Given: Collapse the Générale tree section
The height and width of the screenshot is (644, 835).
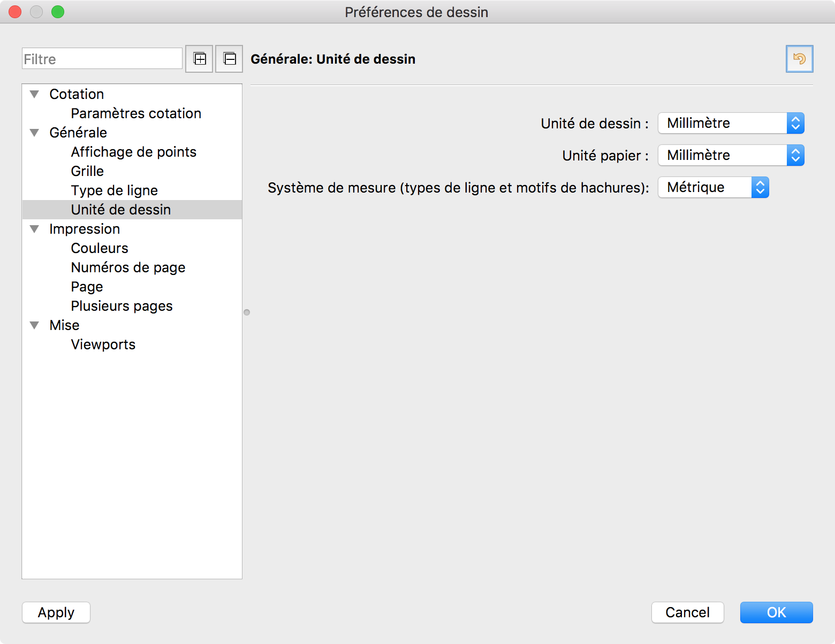Looking at the screenshot, I should point(35,133).
